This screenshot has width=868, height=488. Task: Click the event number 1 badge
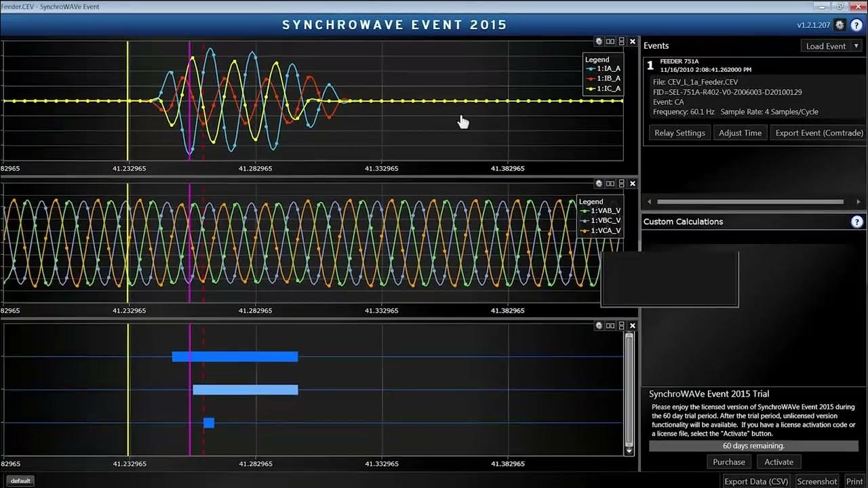pos(650,66)
